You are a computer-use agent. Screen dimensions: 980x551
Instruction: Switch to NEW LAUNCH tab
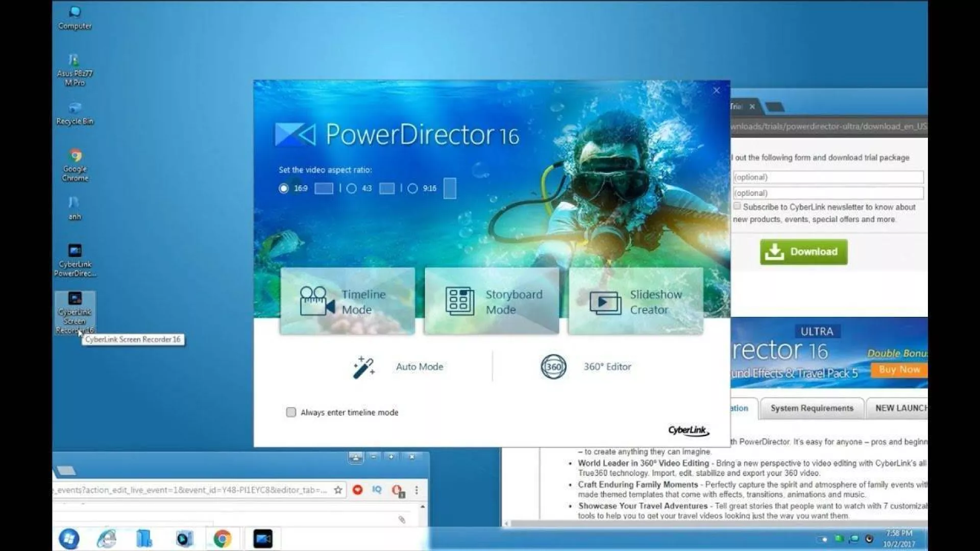[x=900, y=408]
